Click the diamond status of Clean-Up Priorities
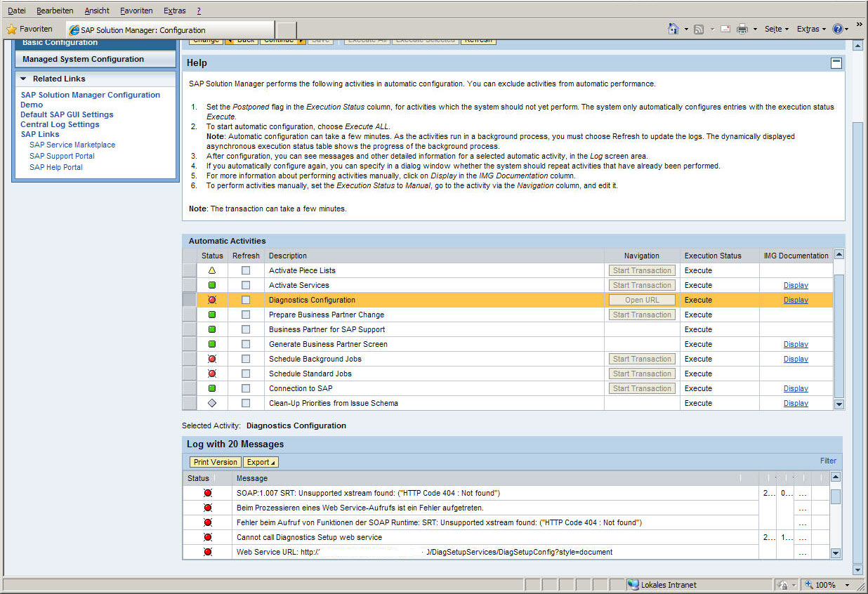Viewport: 868px width, 594px height. (x=212, y=403)
